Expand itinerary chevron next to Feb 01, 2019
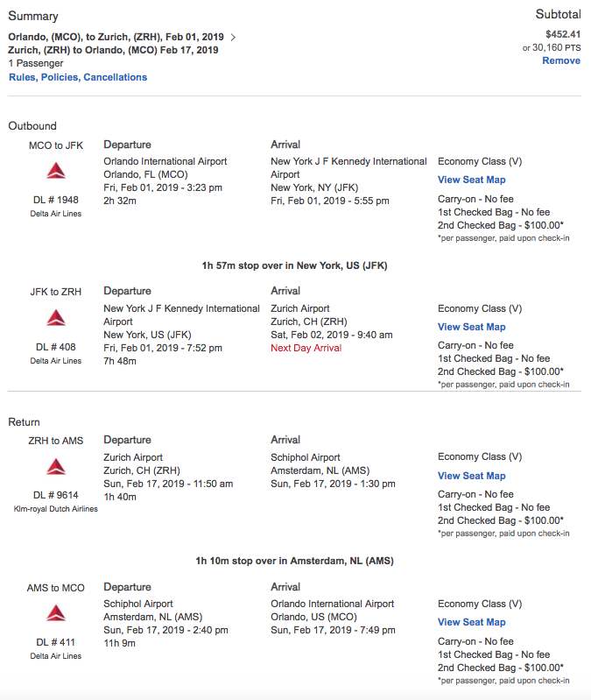Screen dimensions: 591x700 232,37
